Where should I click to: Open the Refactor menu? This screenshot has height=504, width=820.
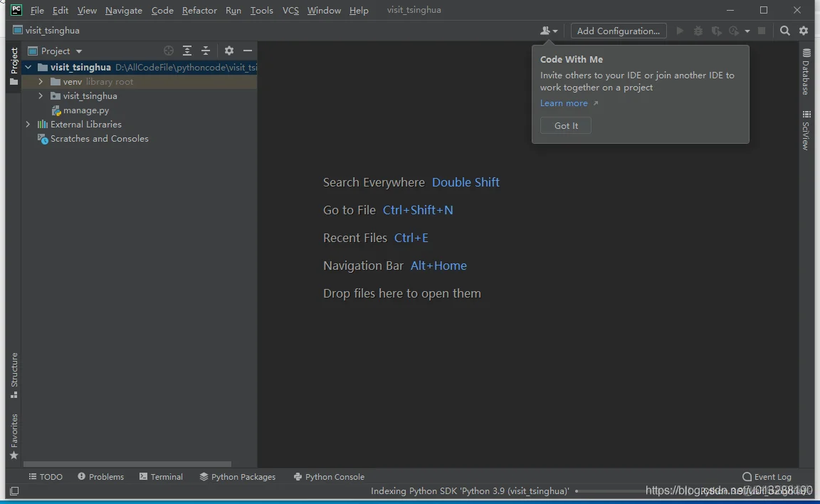click(x=199, y=10)
